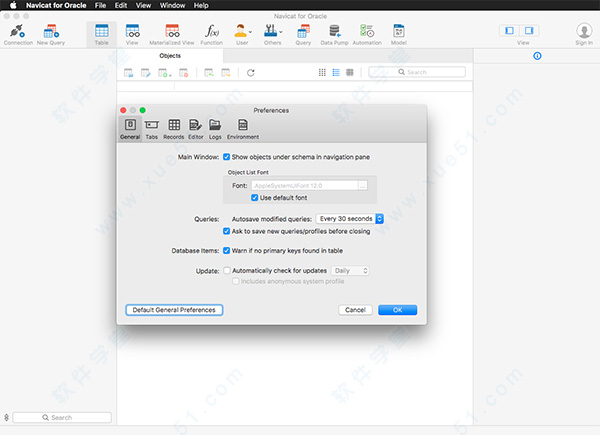The width and height of the screenshot is (600, 435).
Task: Click the Connection toolbar icon
Action: (x=17, y=34)
